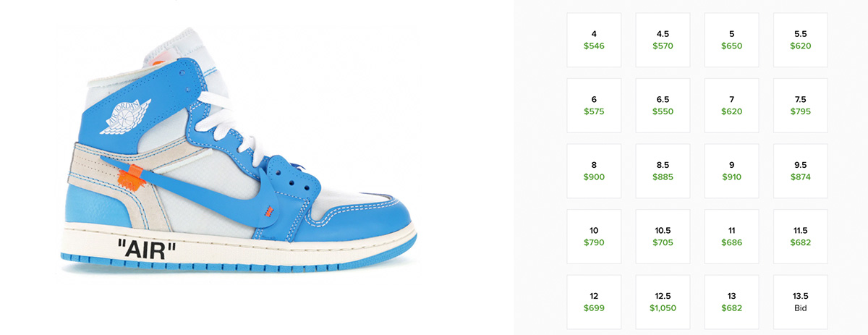Image resolution: width=868 pixels, height=335 pixels.
Task: Pick size 12 at $699
Action: tap(594, 302)
